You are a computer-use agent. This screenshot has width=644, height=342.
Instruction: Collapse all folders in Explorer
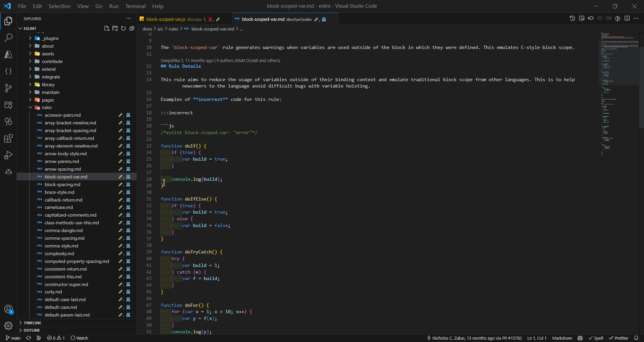[132, 28]
